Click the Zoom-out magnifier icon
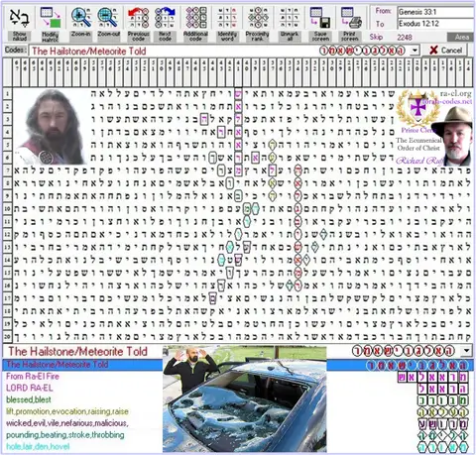476x455 pixels. pyautogui.click(x=108, y=18)
